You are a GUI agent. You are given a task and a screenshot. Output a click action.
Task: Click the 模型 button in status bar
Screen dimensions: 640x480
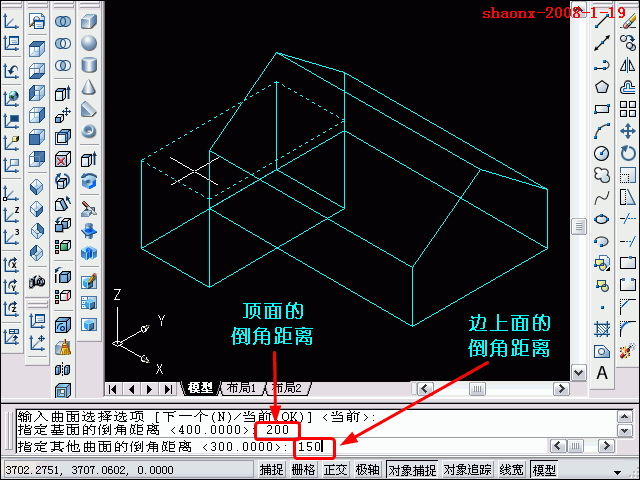[545, 469]
